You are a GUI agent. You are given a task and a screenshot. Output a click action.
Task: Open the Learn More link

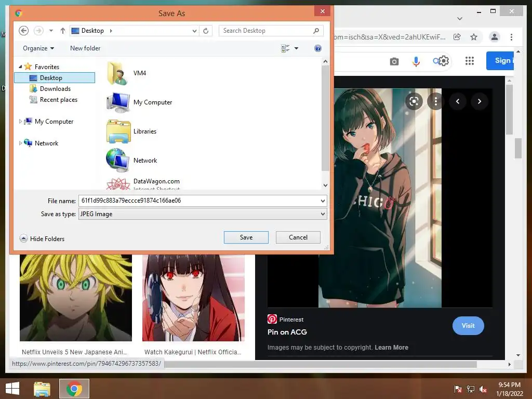(x=391, y=348)
